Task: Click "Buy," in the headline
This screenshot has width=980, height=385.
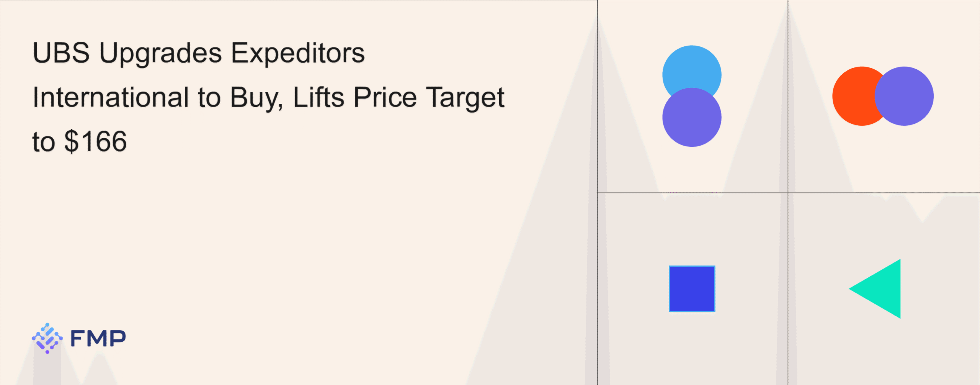Action: click(x=256, y=97)
